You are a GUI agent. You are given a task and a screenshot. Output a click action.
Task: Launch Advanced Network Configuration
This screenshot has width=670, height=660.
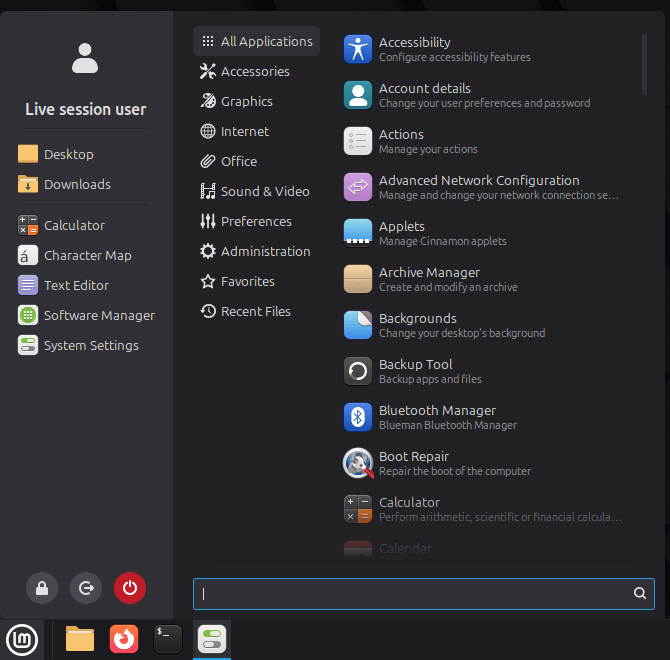click(x=478, y=187)
